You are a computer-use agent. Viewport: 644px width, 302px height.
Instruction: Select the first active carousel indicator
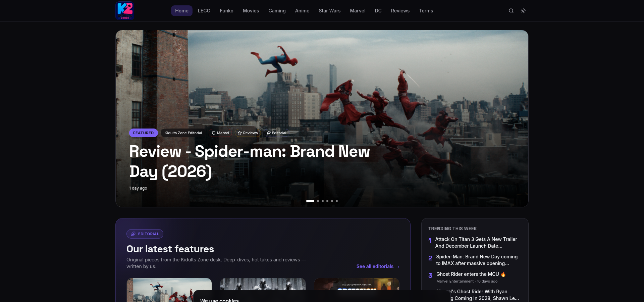[x=310, y=201]
